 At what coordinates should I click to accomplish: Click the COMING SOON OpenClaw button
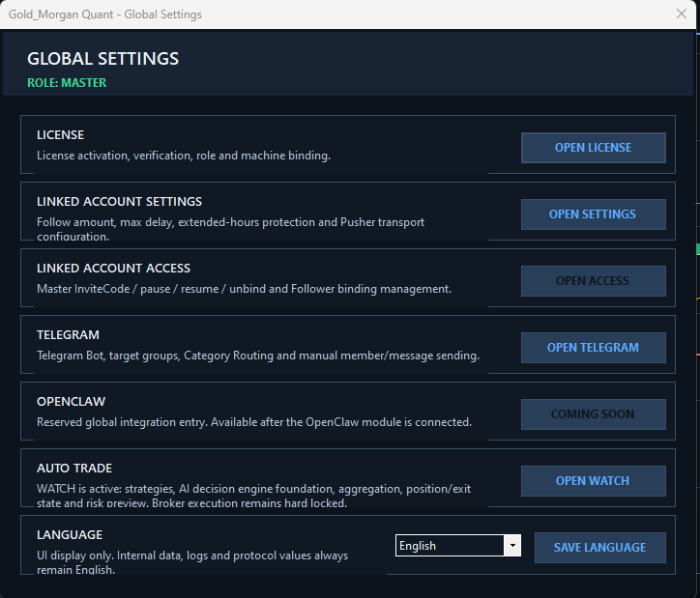coord(594,414)
